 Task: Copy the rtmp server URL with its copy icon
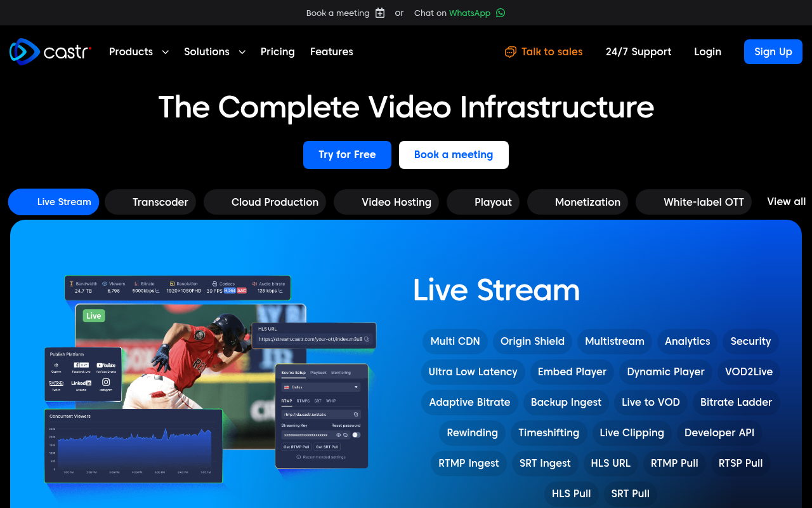(x=356, y=415)
